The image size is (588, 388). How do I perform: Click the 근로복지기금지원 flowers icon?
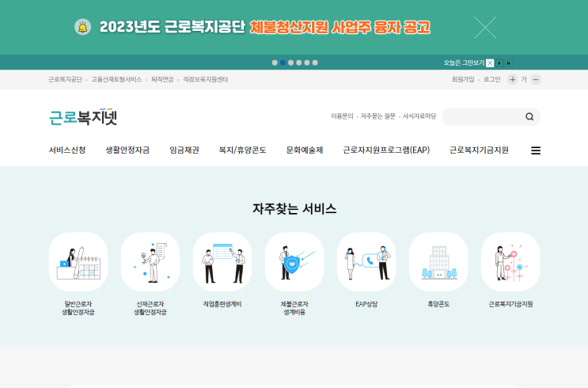[x=510, y=261]
